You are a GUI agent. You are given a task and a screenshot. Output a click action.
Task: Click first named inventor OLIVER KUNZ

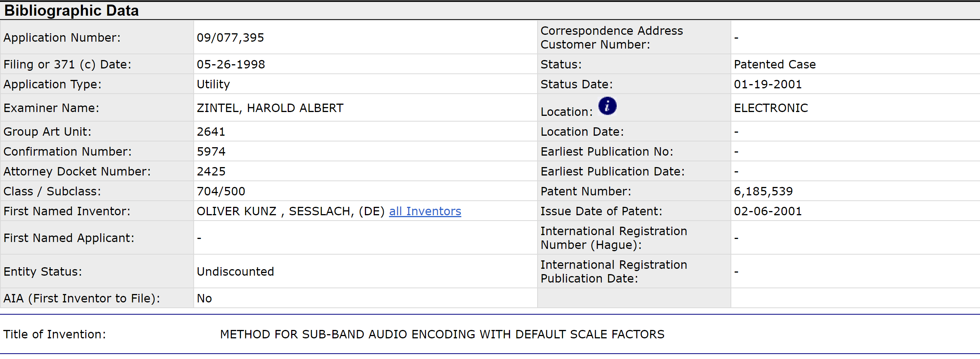click(x=236, y=211)
